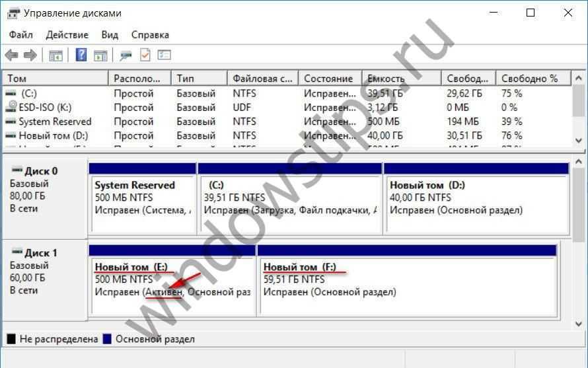588x368 pixels.
Task: Click the settings list toolbar icon
Action: point(164,55)
